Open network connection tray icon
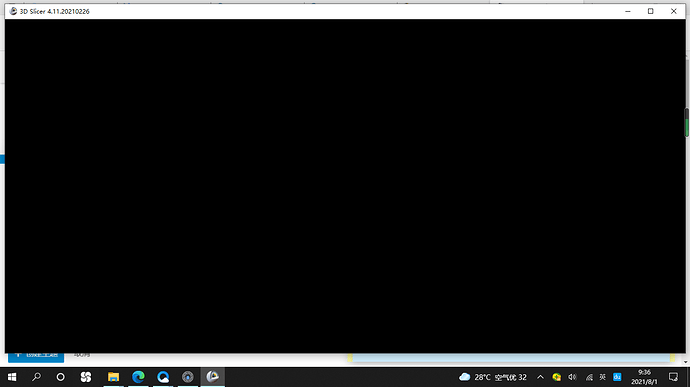Image resolution: width=690 pixels, height=387 pixels. 589,377
